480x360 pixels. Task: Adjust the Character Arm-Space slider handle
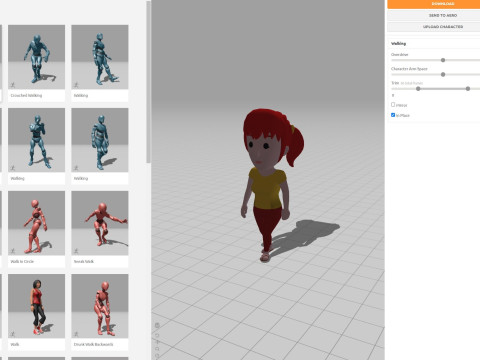pyautogui.click(x=443, y=74)
